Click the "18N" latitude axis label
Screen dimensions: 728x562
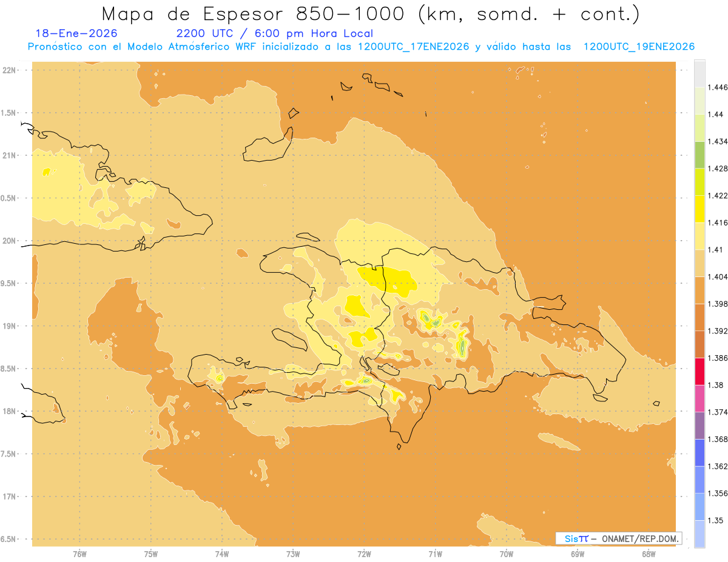click(9, 412)
